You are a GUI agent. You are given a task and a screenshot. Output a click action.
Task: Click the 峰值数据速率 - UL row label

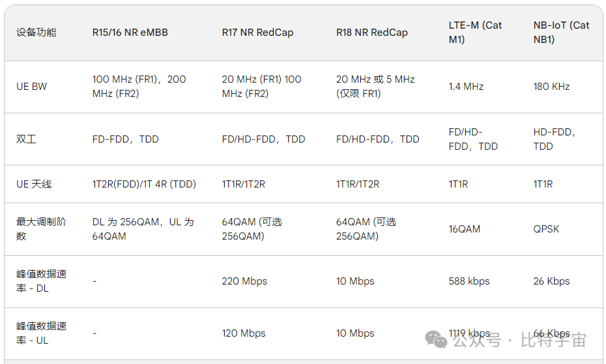[x=41, y=333]
